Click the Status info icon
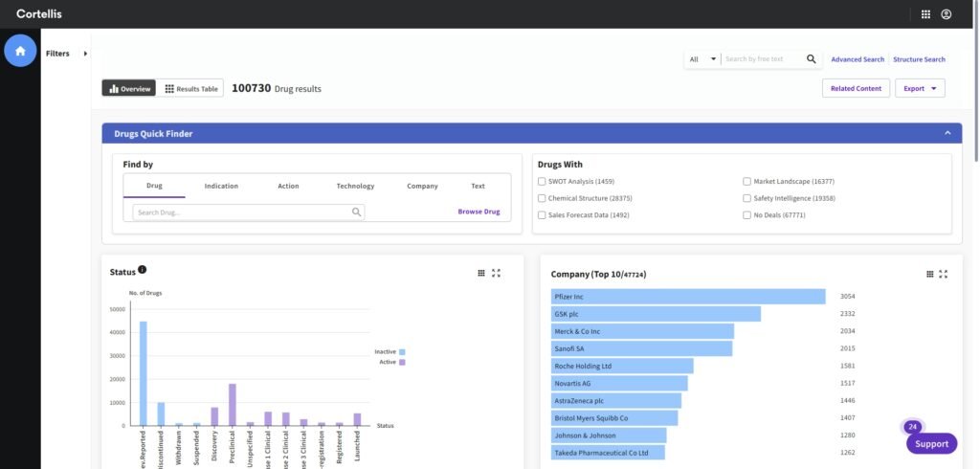This screenshot has width=980, height=469. coord(143,271)
